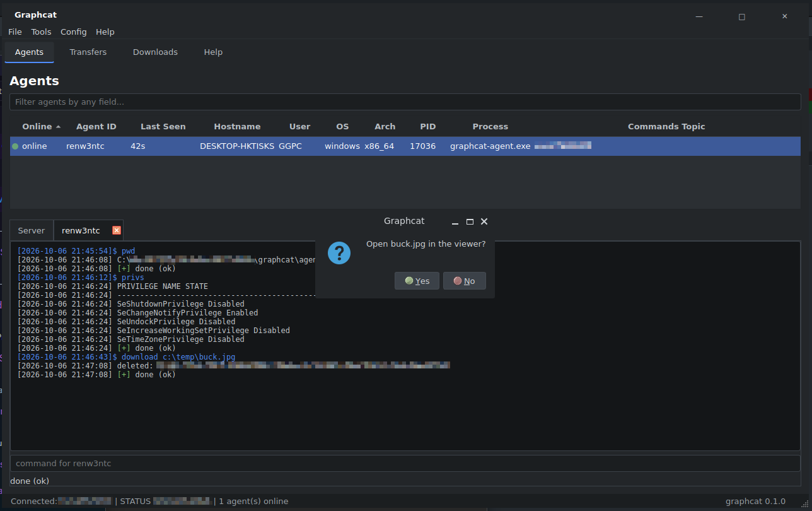Click PID value 17036
The height and width of the screenshot is (511, 812).
(422, 146)
